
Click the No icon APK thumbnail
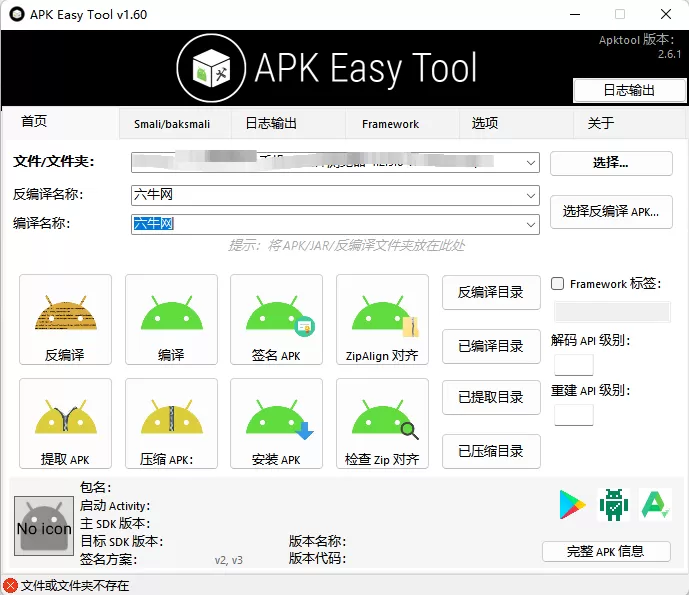click(44, 526)
